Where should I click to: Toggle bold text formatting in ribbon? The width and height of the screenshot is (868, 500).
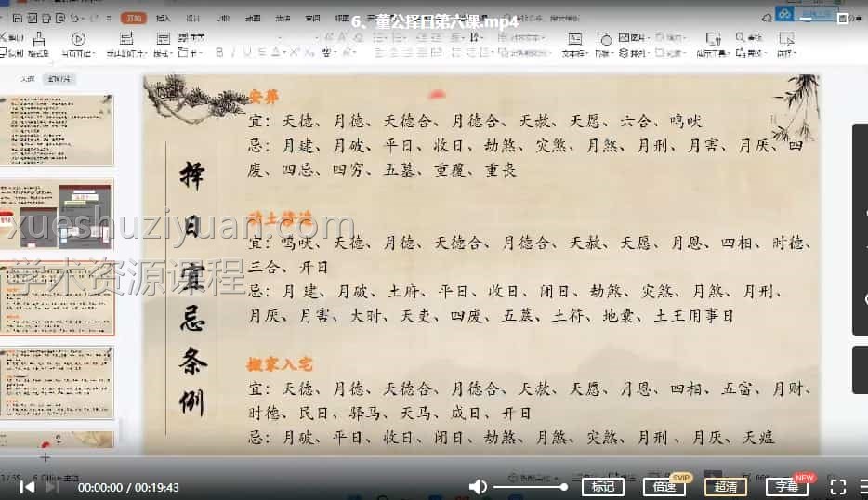[x=220, y=53]
